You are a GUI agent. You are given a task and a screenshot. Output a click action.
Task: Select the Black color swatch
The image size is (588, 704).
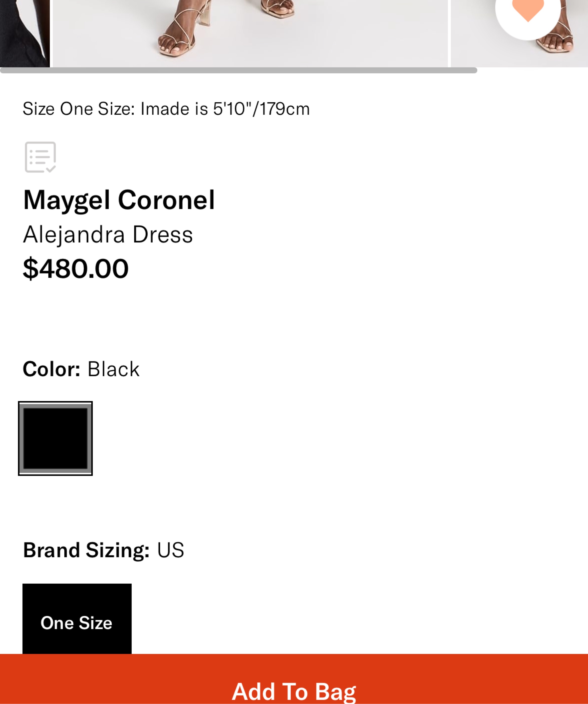[x=55, y=438]
